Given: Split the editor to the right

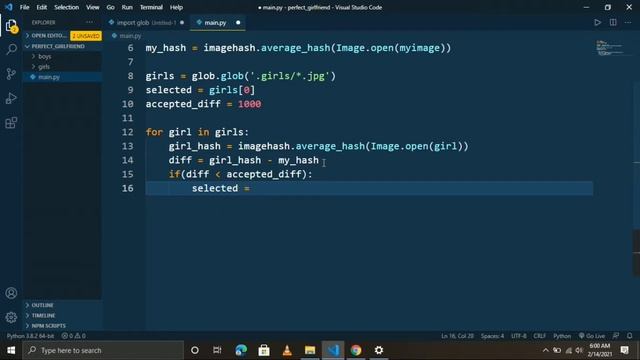Looking at the screenshot, I should click(x=613, y=22).
